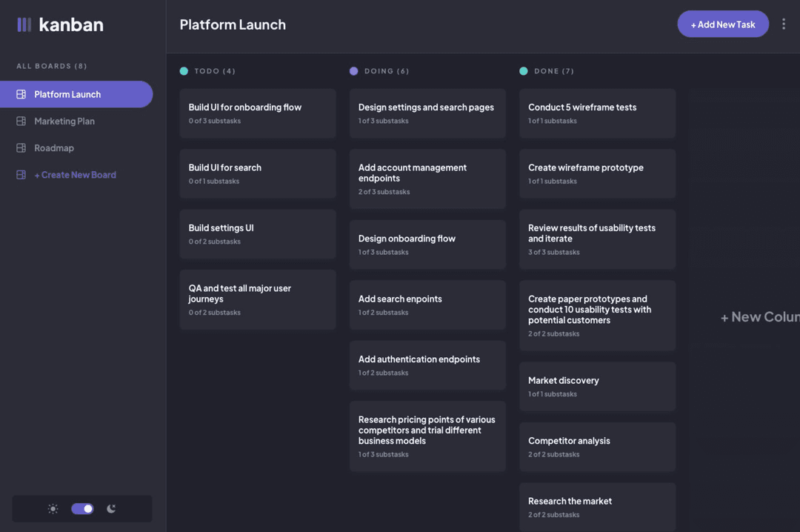Open Build UI for onboarding flow task
The height and width of the screenshot is (532, 800).
coord(258,113)
